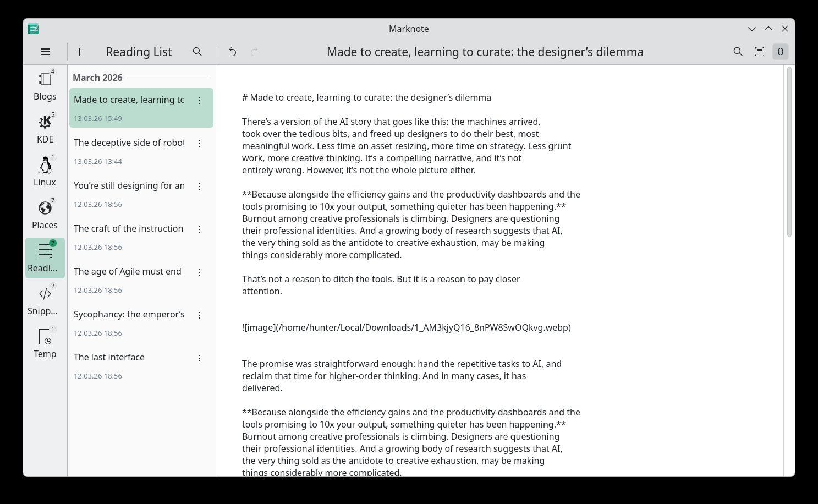Viewport: 818px width, 504px height.
Task: Click the Undo arrow icon
Action: (233, 52)
